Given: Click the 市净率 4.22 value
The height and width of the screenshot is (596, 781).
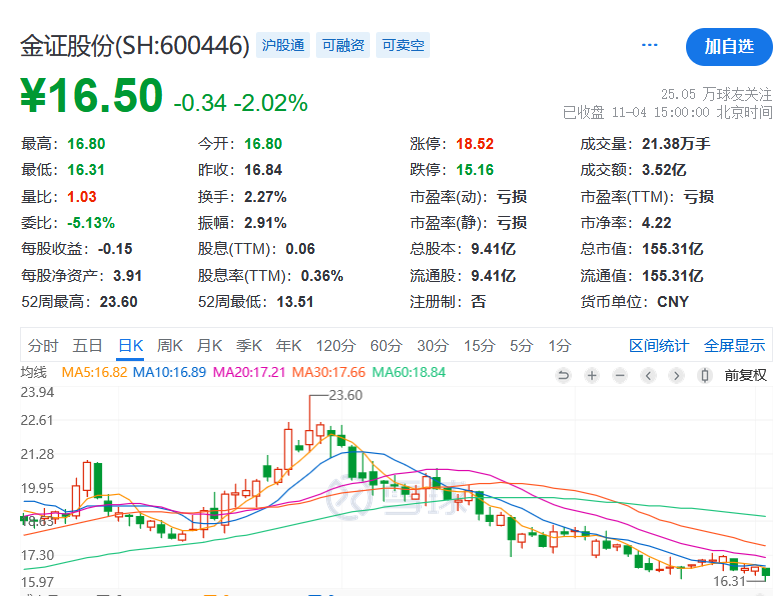Looking at the screenshot, I should [656, 223].
